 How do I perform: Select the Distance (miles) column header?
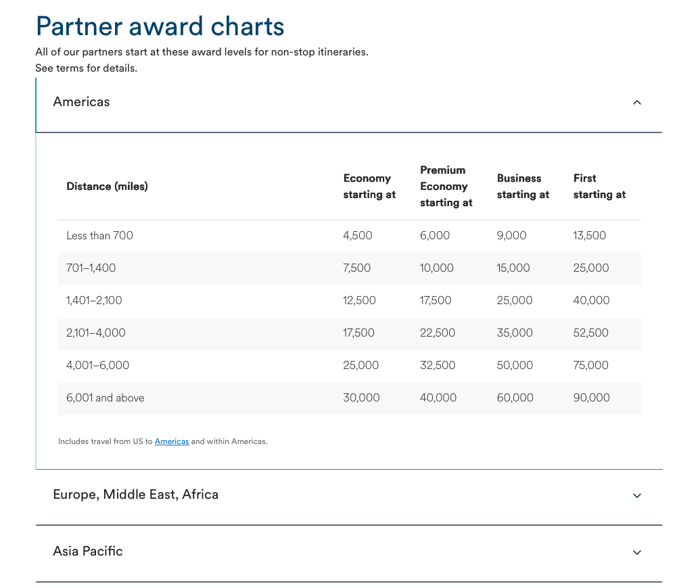click(x=107, y=187)
